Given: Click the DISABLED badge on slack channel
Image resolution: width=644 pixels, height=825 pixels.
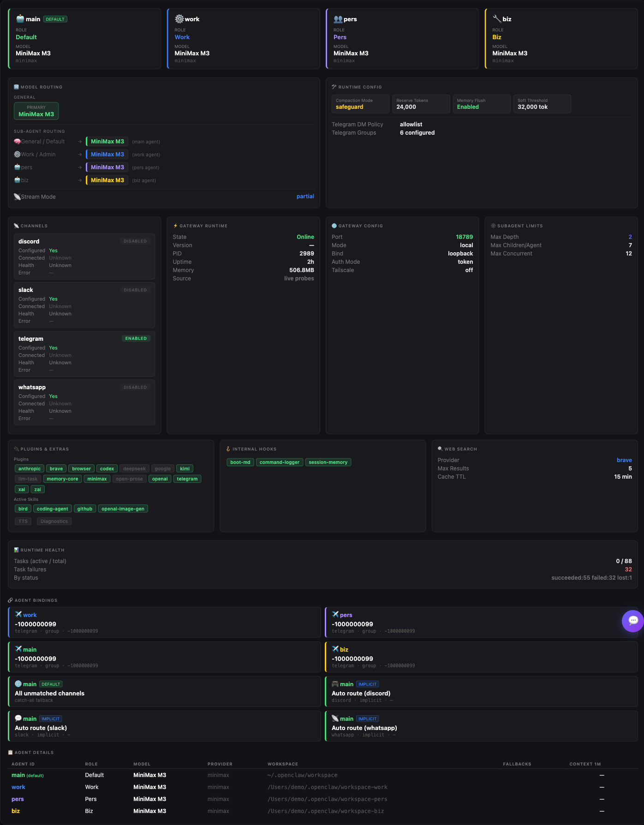Looking at the screenshot, I should point(135,290).
